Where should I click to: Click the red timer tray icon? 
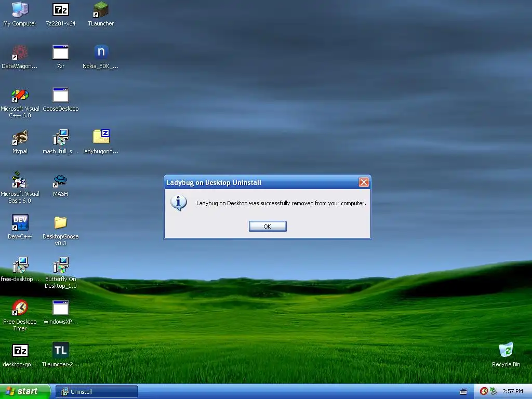(x=484, y=391)
